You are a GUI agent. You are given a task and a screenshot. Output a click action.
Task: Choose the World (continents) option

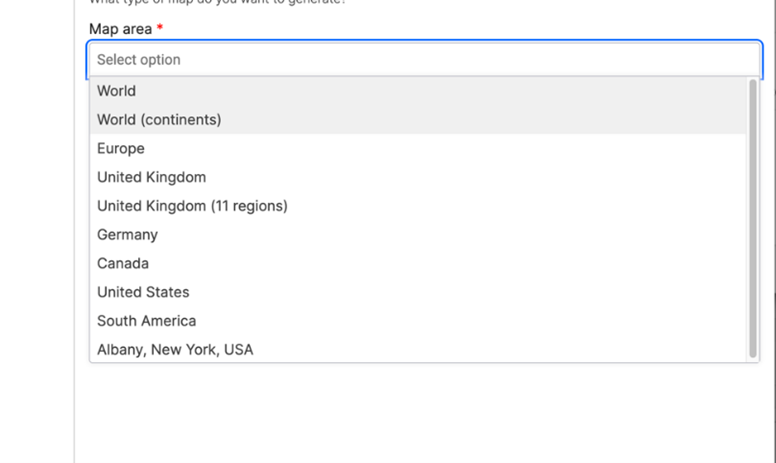418,120
